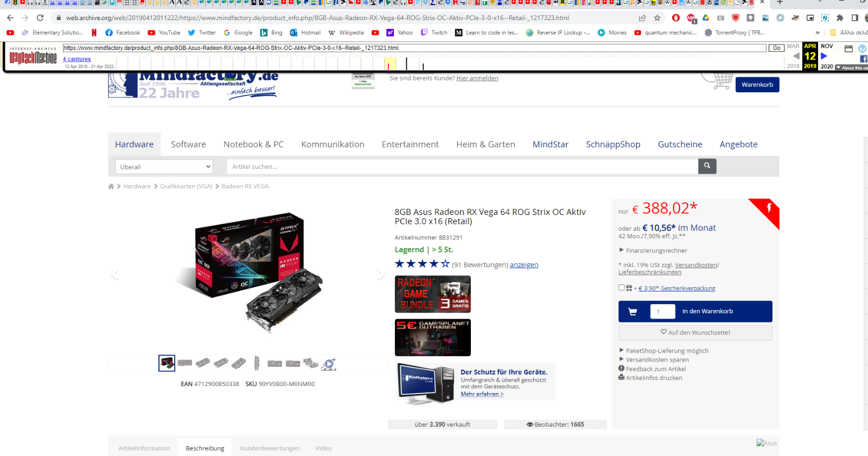
Task: Go to the next capture with the blue arrow
Action: click(x=824, y=56)
